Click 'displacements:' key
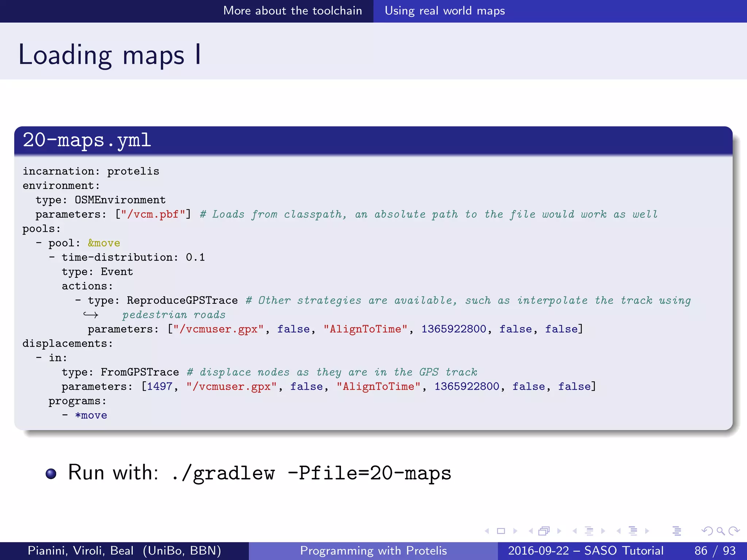Image resolution: width=747 pixels, height=560 pixels. click(x=67, y=343)
